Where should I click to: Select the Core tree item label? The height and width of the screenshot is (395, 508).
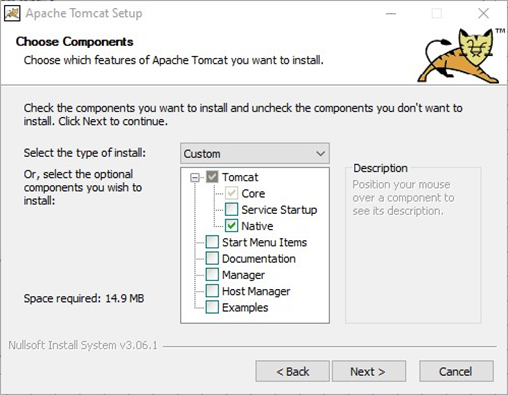tap(253, 193)
